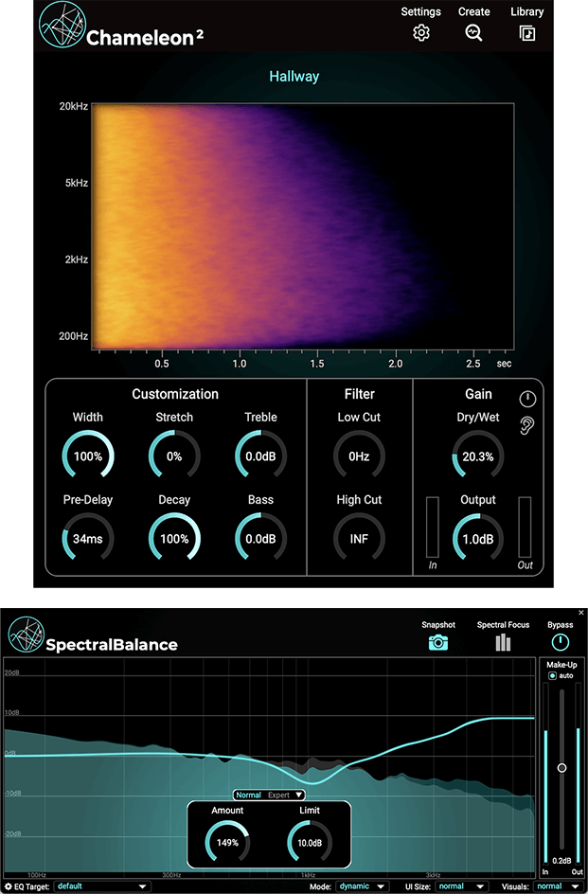Select the Normal mode tab
The width and height of the screenshot is (588, 894).
click(x=249, y=795)
